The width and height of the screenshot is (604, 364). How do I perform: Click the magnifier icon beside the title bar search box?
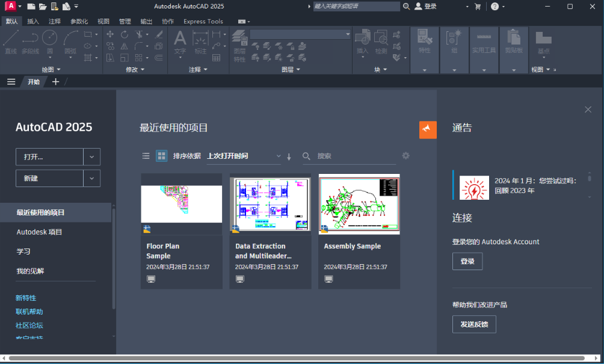(x=407, y=6)
